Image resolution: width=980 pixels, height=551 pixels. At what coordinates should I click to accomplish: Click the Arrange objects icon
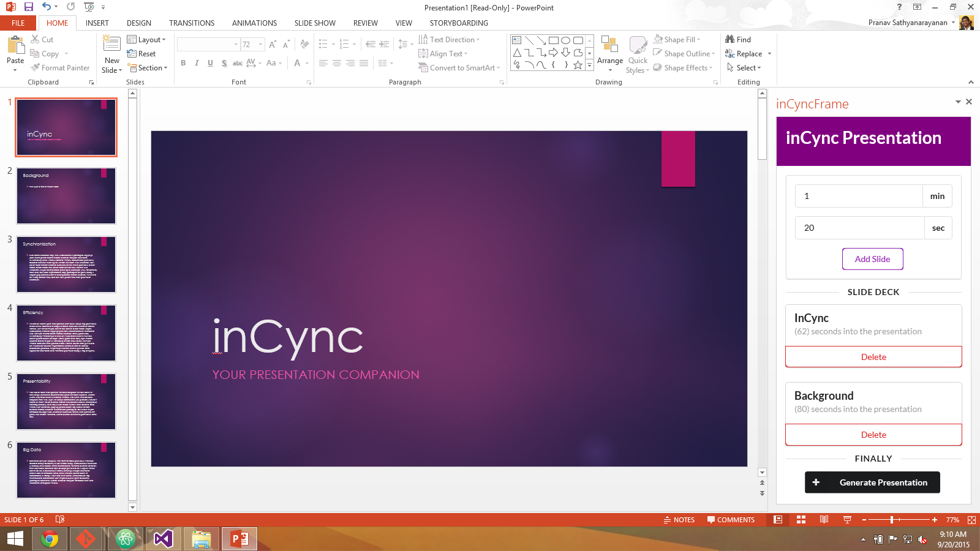(609, 45)
